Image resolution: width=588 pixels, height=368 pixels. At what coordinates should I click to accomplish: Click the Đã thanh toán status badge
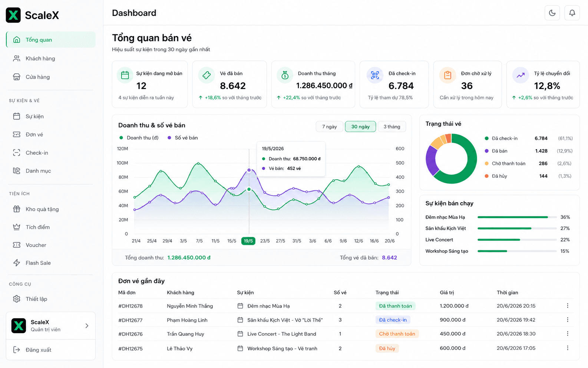pyautogui.click(x=395, y=306)
